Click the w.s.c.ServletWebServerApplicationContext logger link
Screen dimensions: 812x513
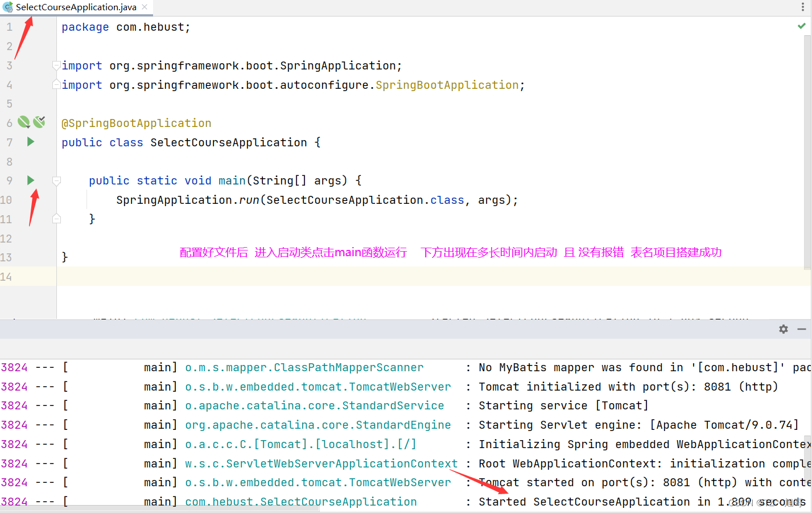coord(321,463)
